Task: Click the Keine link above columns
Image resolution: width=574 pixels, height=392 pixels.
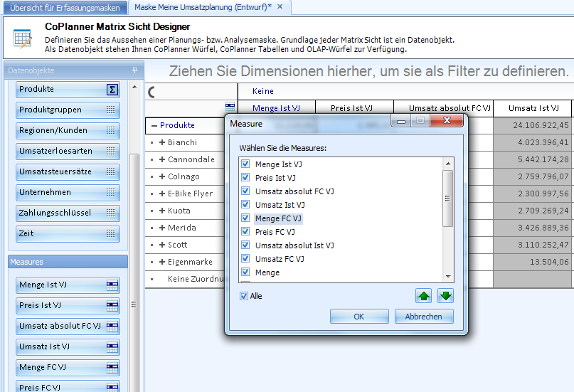Action: [263, 91]
